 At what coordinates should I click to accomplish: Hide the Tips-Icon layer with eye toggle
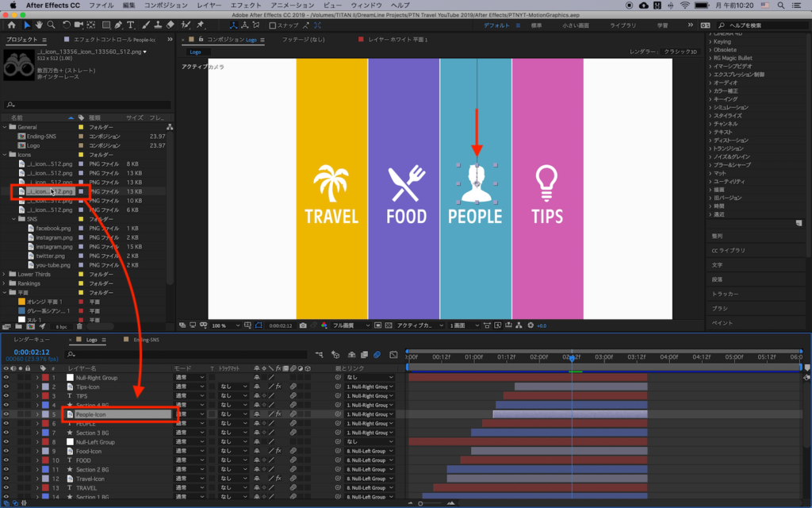coord(6,387)
